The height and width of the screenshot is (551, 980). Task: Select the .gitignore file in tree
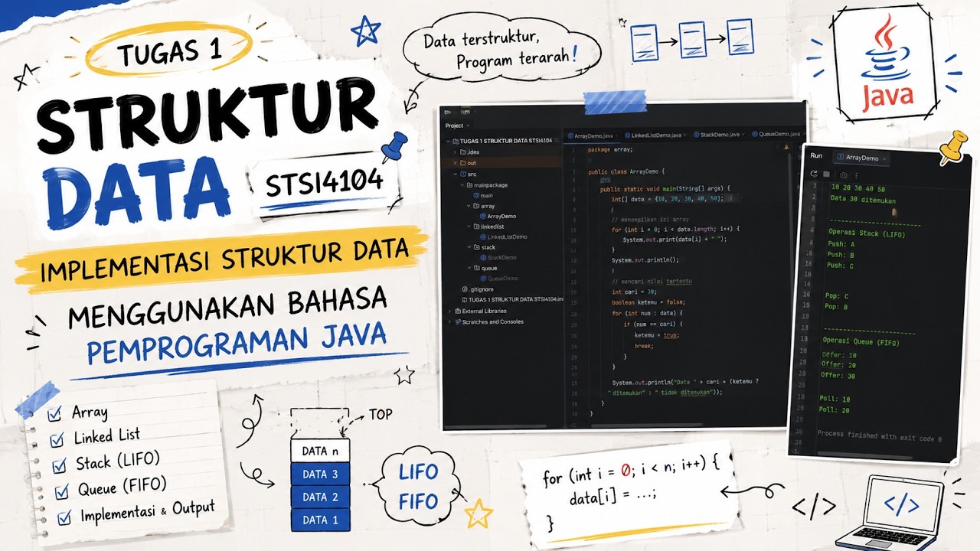point(479,289)
